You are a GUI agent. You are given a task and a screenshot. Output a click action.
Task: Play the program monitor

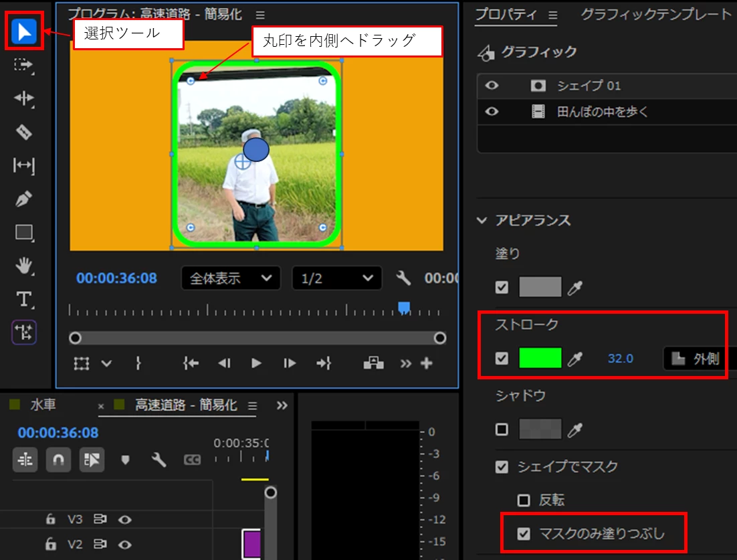[x=256, y=363]
